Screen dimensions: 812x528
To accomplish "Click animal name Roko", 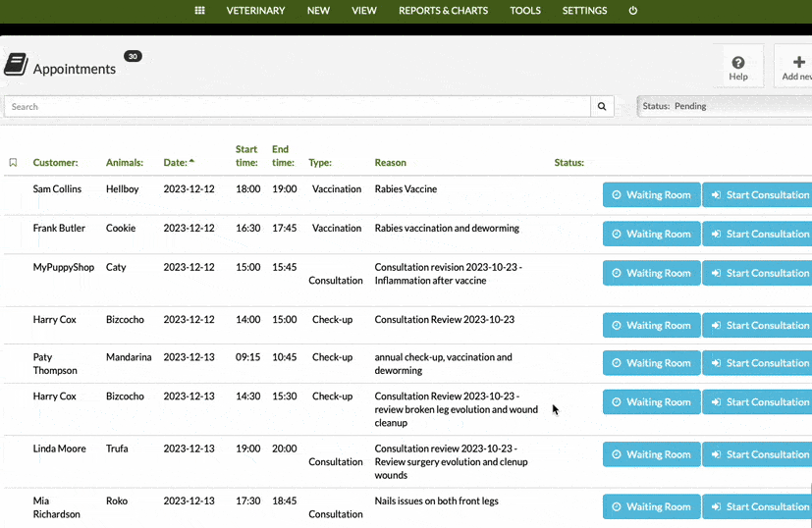I will pyautogui.click(x=117, y=501).
